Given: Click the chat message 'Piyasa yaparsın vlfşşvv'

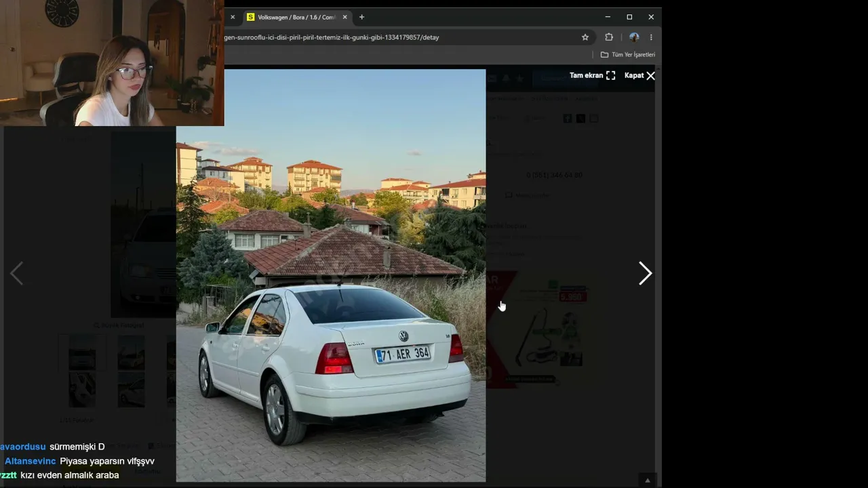Looking at the screenshot, I should (x=107, y=461).
